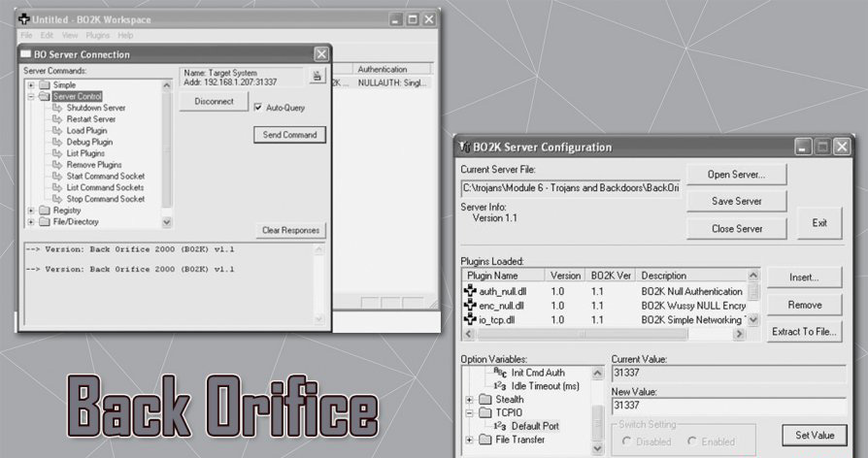
Task: Open the Plugins menu in BO2K Workspace
Action: pyautogui.click(x=97, y=35)
